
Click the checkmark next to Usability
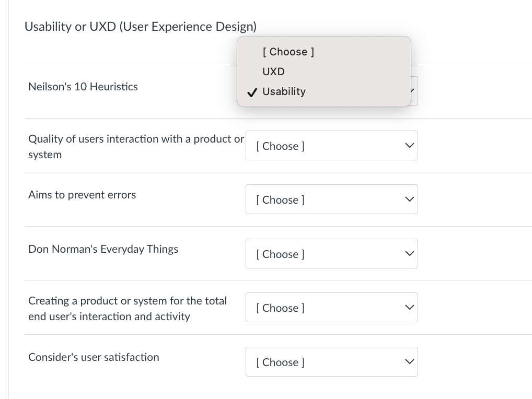[252, 92]
